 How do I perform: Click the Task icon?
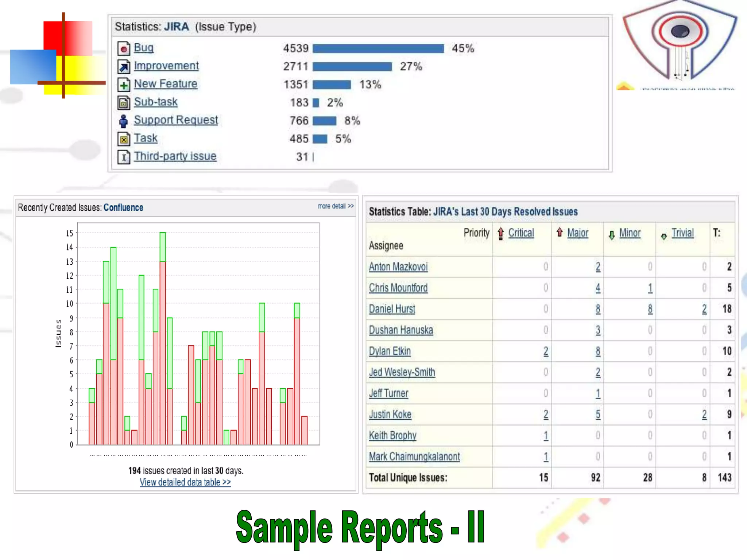124,139
